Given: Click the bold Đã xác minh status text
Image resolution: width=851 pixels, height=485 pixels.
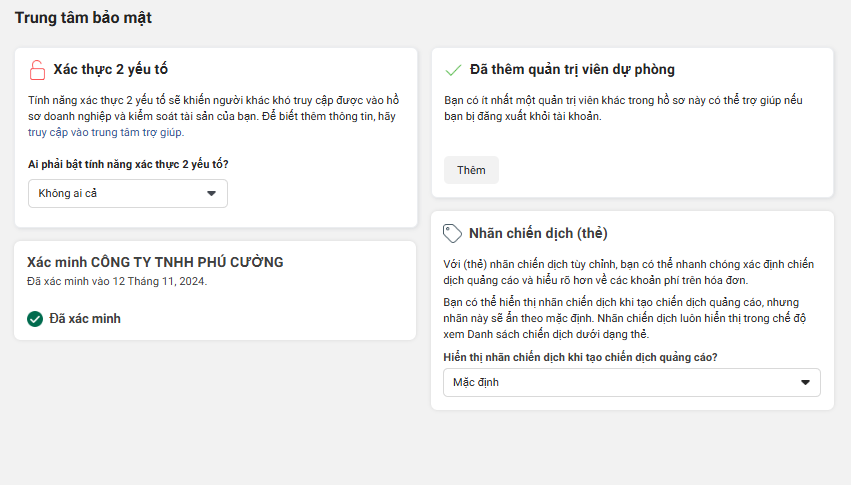Looking at the screenshot, I should click(x=85, y=319).
